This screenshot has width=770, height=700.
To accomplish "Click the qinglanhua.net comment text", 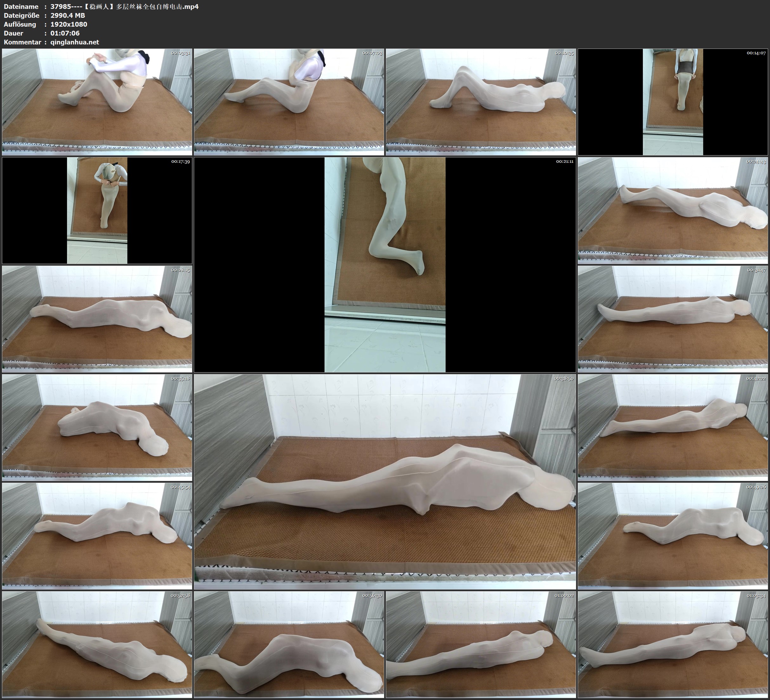I will click(x=75, y=42).
